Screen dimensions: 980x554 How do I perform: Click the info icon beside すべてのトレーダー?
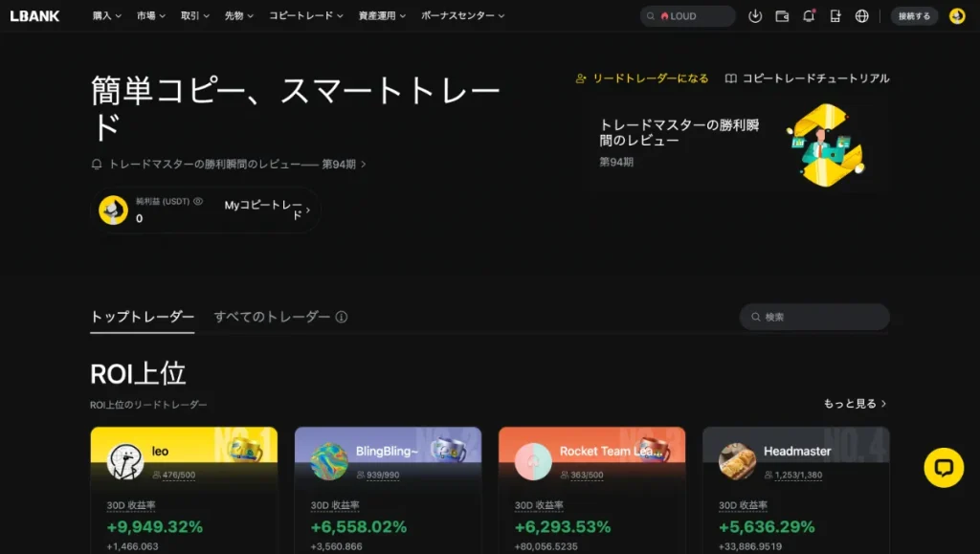click(x=344, y=317)
